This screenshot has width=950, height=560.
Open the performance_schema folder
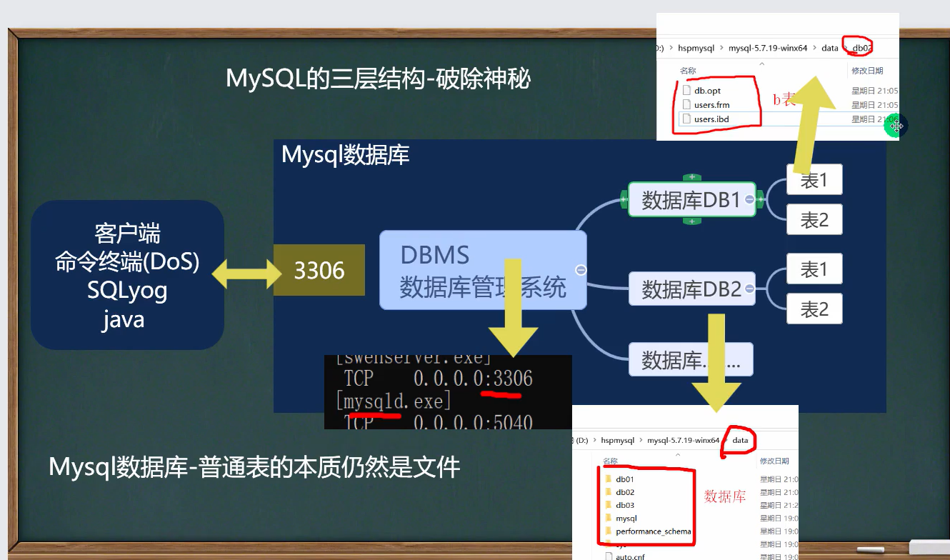[608, 531]
